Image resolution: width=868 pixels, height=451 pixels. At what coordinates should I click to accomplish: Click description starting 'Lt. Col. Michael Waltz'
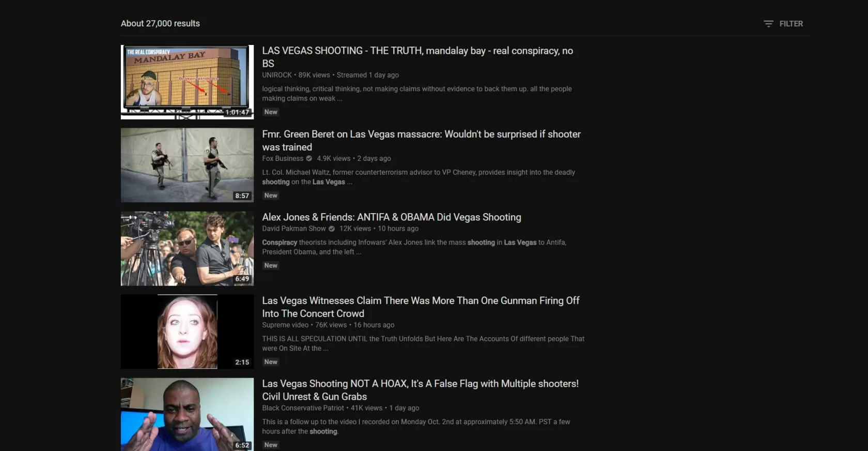click(419, 177)
